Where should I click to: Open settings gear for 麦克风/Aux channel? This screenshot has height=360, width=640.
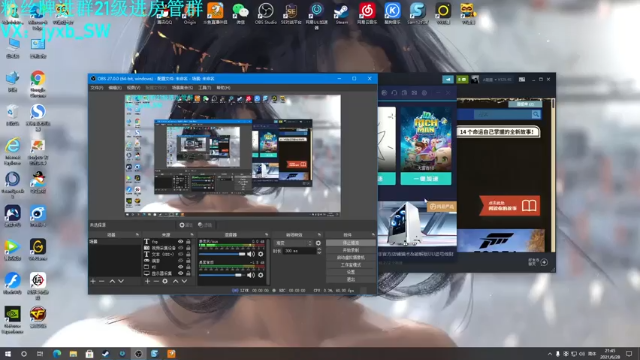coord(261,254)
